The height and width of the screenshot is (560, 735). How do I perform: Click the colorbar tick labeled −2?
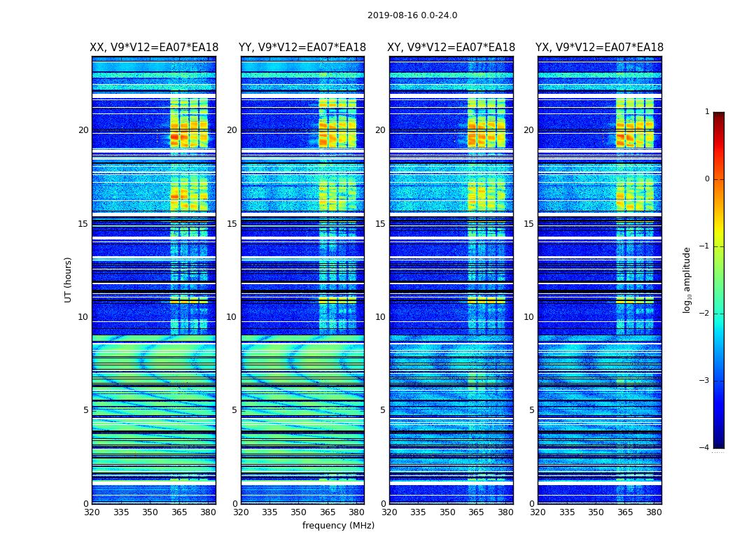pos(704,313)
